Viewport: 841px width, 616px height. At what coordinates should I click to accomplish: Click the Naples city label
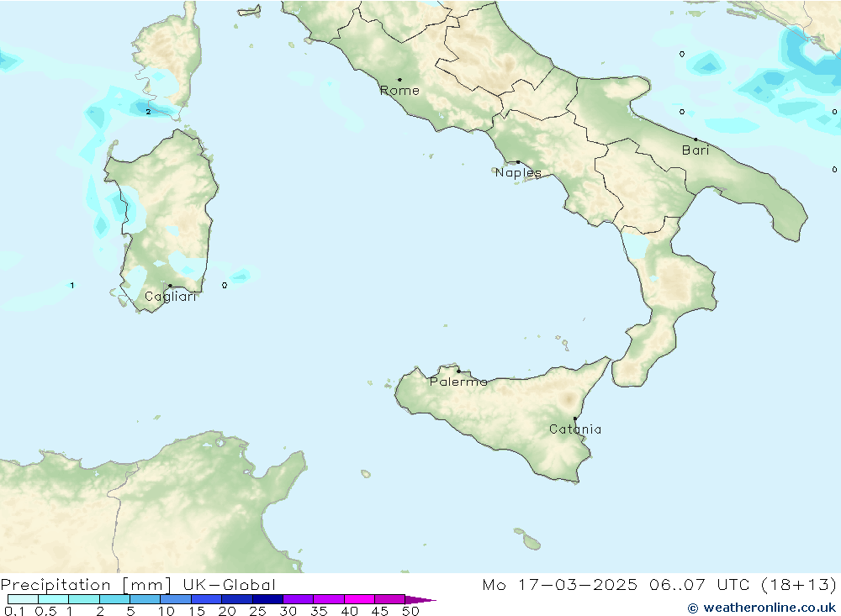pyautogui.click(x=518, y=172)
